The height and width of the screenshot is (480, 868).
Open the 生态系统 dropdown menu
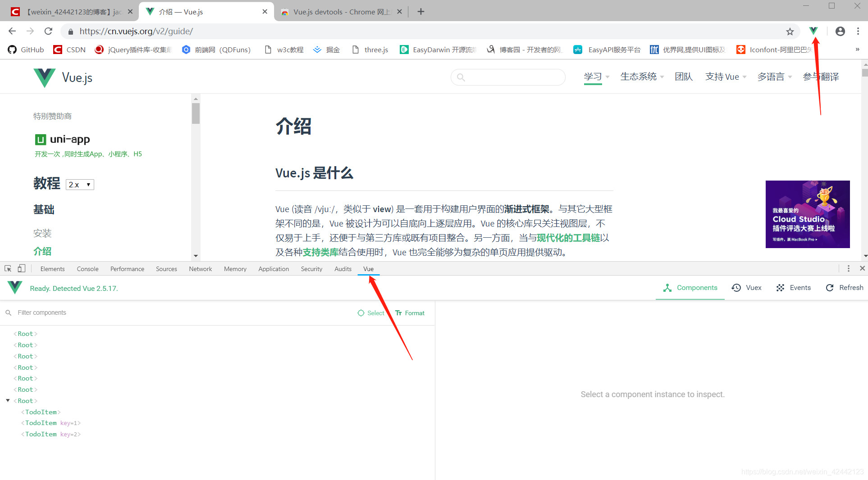tap(642, 77)
